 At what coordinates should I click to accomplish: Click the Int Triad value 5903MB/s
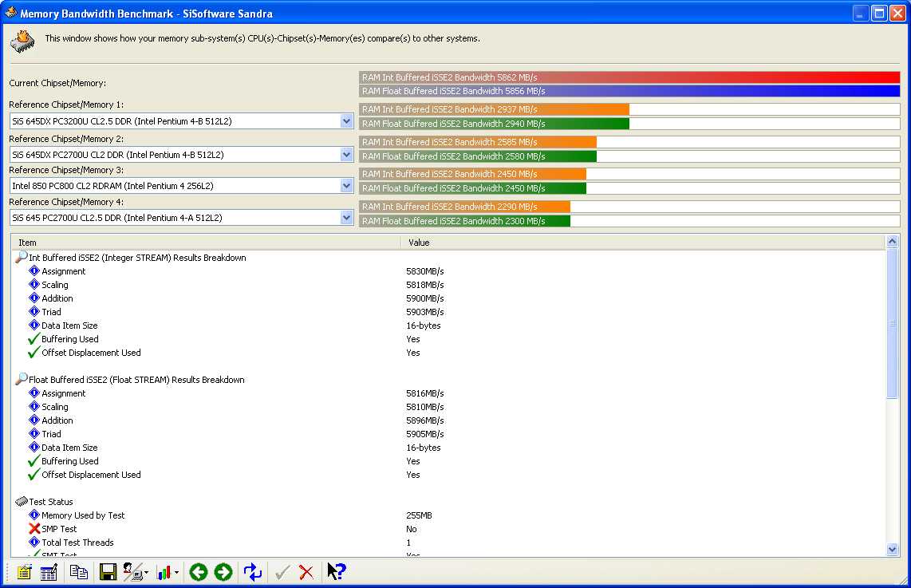point(424,312)
